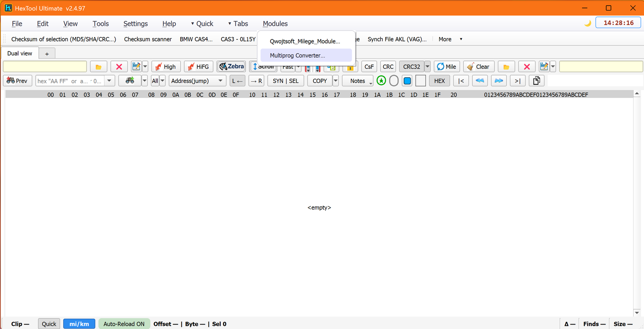Expand the Tabs menu
This screenshot has height=329, width=644.
pos(238,24)
